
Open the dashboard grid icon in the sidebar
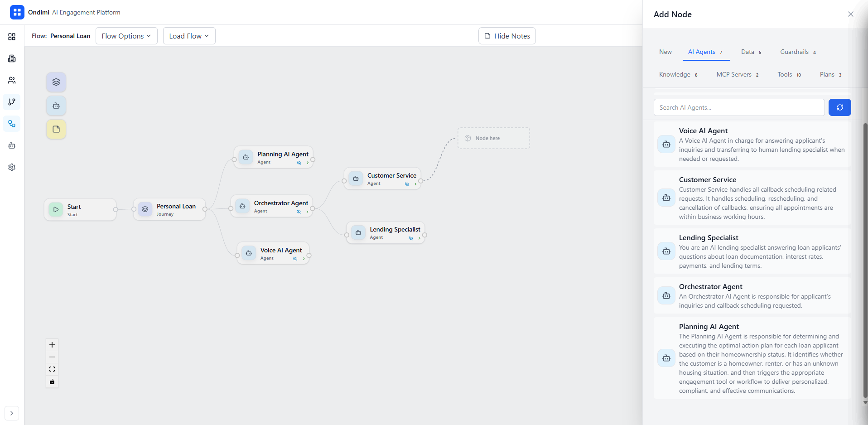(11, 37)
